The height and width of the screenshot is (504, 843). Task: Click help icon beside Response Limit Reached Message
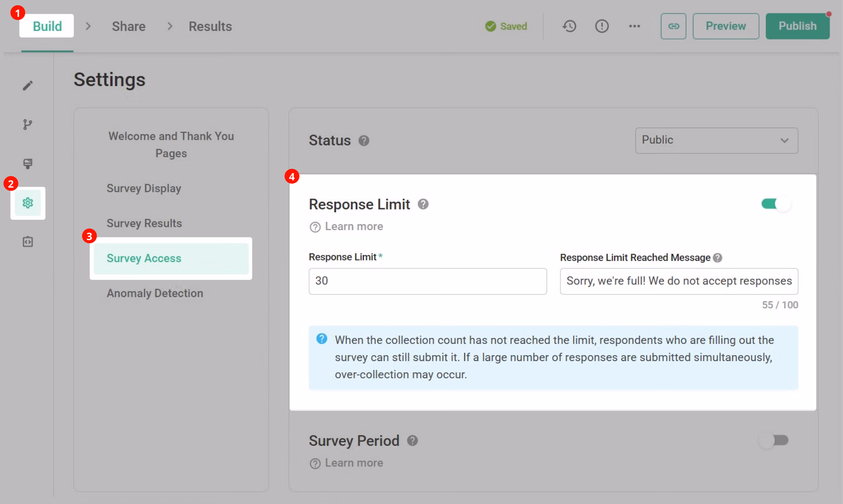click(x=718, y=258)
